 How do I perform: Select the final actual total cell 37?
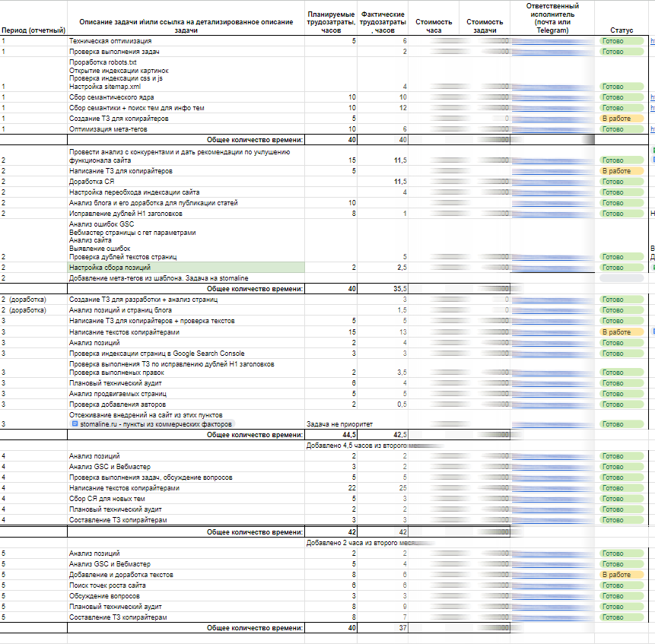383,628
